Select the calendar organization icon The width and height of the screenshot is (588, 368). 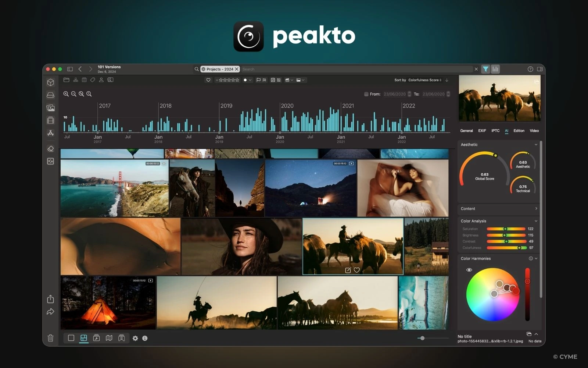point(84,80)
